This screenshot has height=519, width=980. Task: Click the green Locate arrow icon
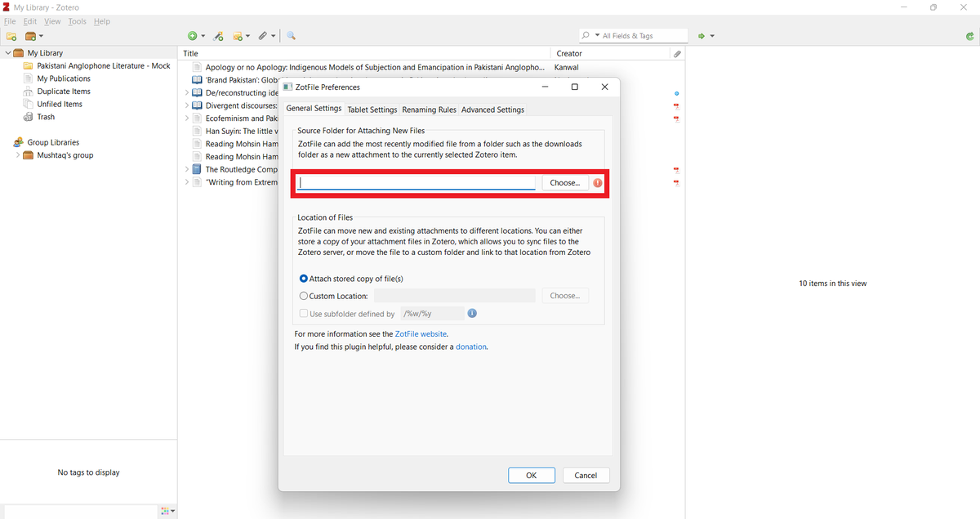pyautogui.click(x=701, y=36)
